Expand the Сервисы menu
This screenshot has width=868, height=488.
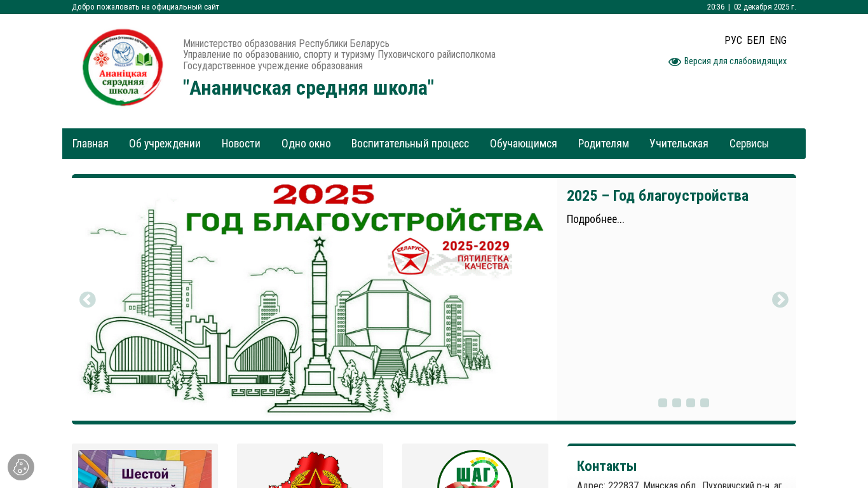click(749, 144)
